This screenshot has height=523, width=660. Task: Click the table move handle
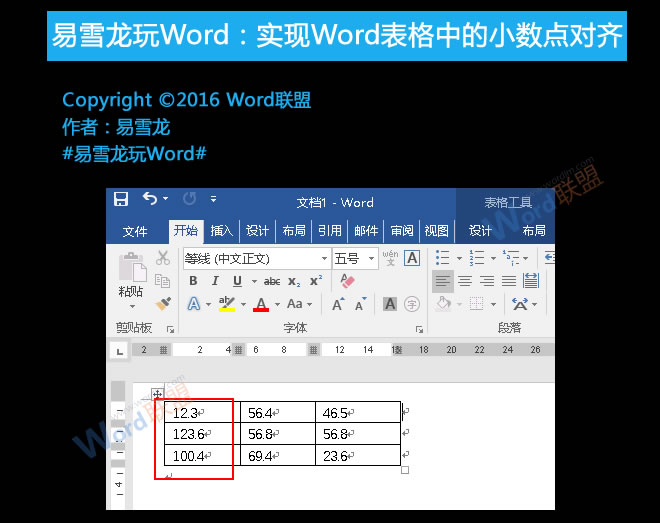point(157,394)
